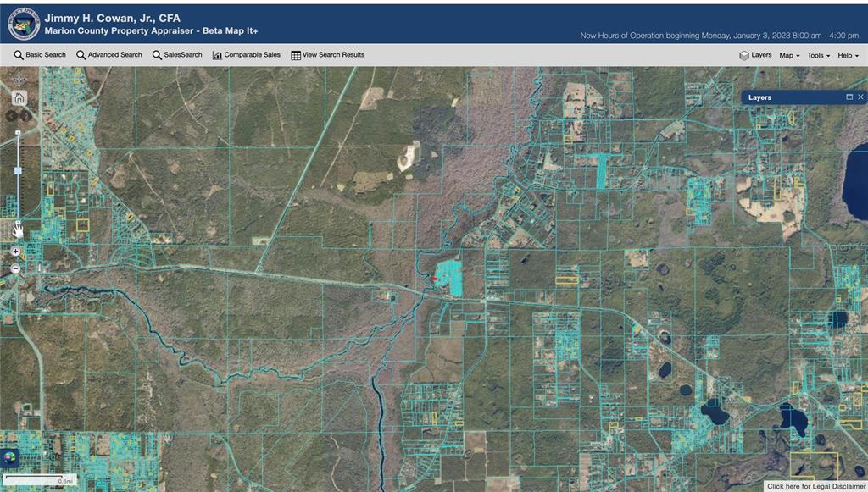Screen dimensions: 868x492
Task: Open the Advanced Search panel
Action: coord(109,55)
